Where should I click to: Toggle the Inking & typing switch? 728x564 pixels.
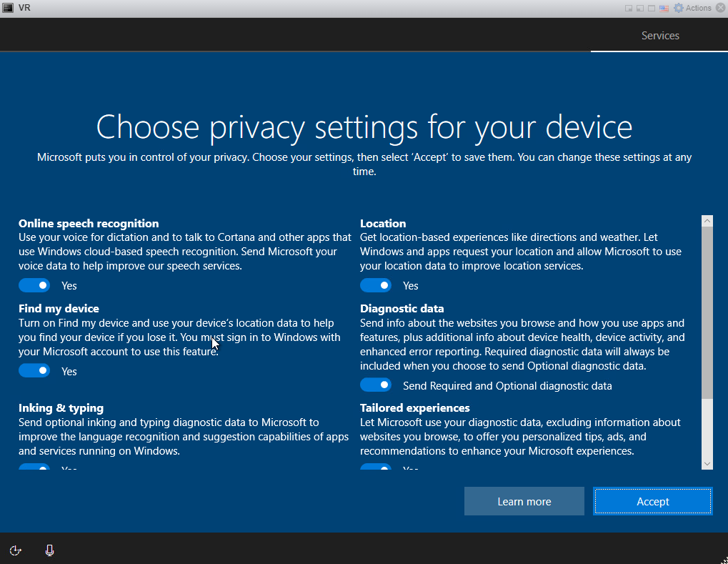[x=34, y=467]
